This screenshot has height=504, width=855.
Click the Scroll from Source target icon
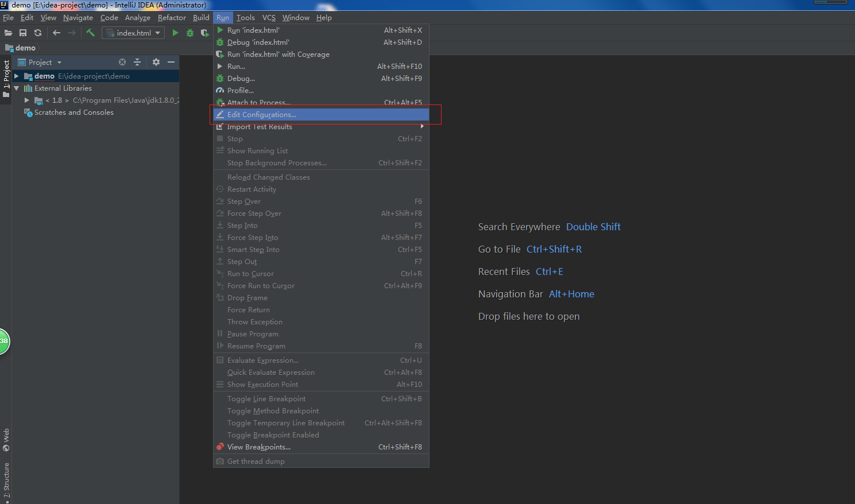[x=122, y=62]
